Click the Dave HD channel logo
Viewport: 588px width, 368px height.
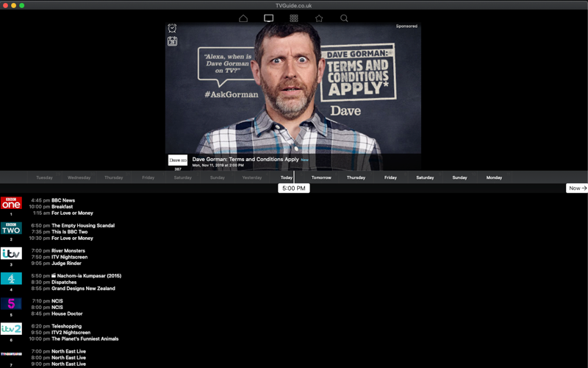(178, 160)
